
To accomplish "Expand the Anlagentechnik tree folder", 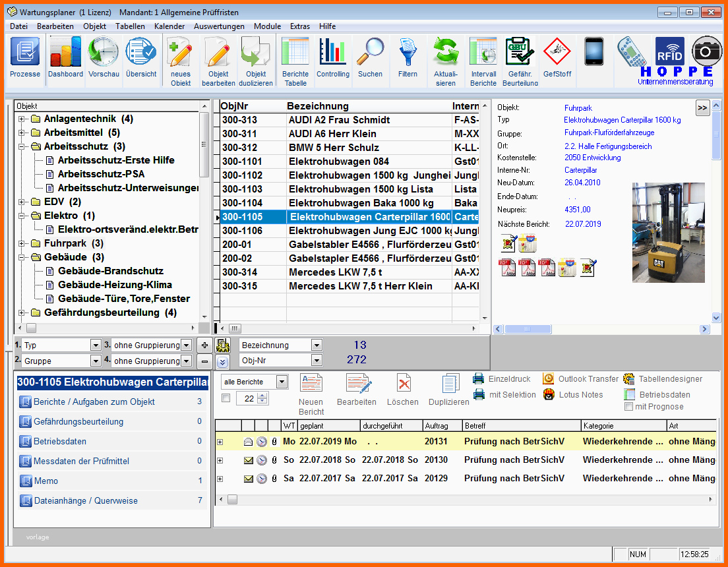I will tap(21, 119).
